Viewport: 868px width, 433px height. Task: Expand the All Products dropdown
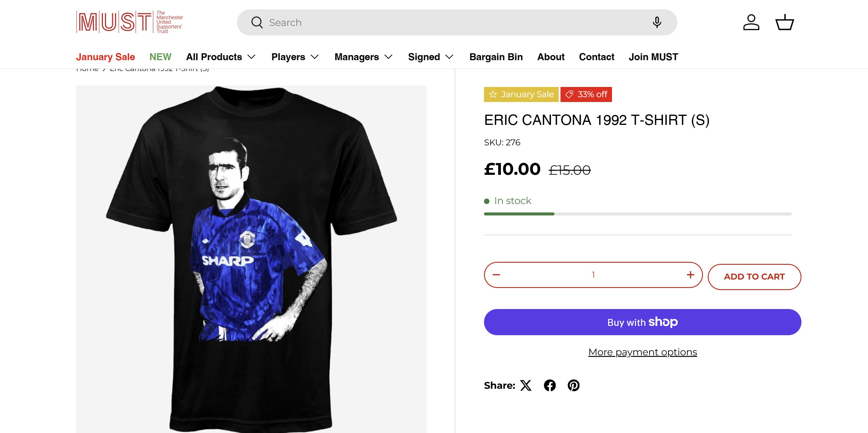[x=221, y=57]
